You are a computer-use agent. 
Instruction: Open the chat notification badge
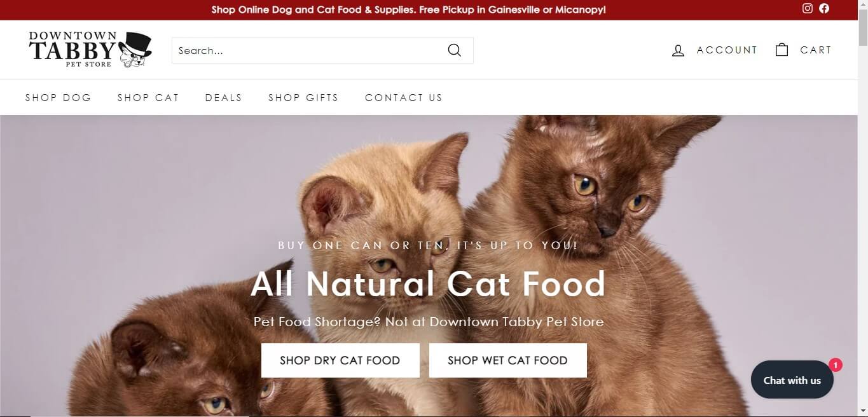pyautogui.click(x=836, y=365)
